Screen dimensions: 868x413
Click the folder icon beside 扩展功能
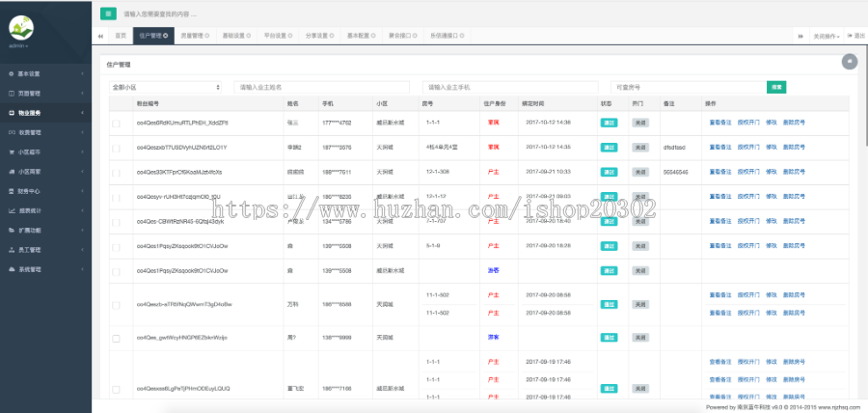tap(12, 231)
